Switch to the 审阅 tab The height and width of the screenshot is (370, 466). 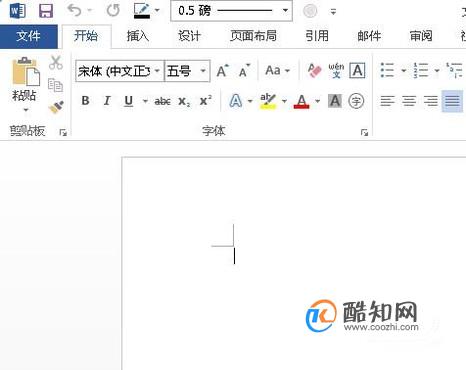(x=421, y=36)
